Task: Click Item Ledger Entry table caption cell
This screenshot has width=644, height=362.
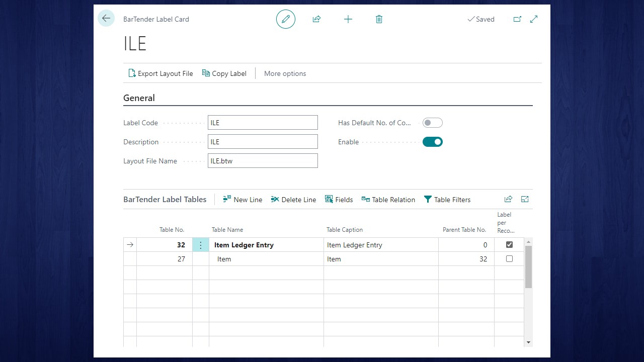Action: click(x=381, y=245)
